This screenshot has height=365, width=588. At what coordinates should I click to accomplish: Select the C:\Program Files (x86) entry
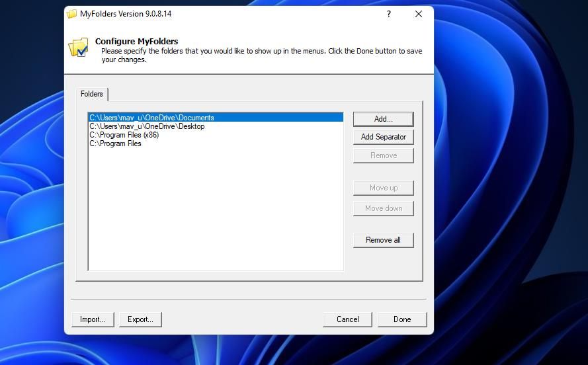[216, 135]
